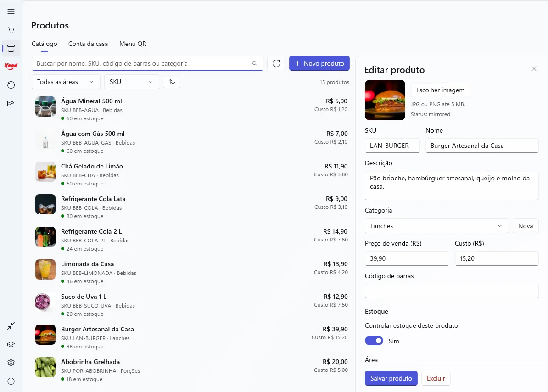Select the Abobrinha Grelhada product
The image size is (548, 392).
click(x=191, y=370)
